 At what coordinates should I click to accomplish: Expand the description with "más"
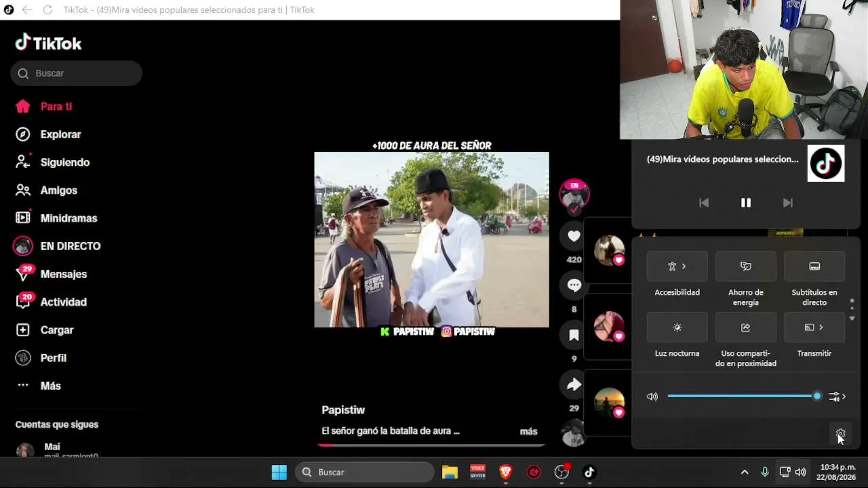click(x=528, y=431)
